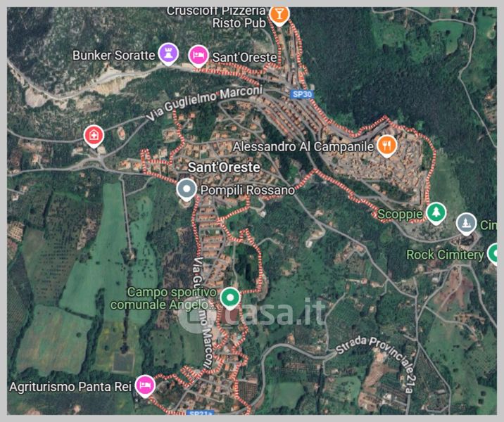Select the Campo sportivo comunale green pin
504x422 pixels.
click(x=230, y=298)
